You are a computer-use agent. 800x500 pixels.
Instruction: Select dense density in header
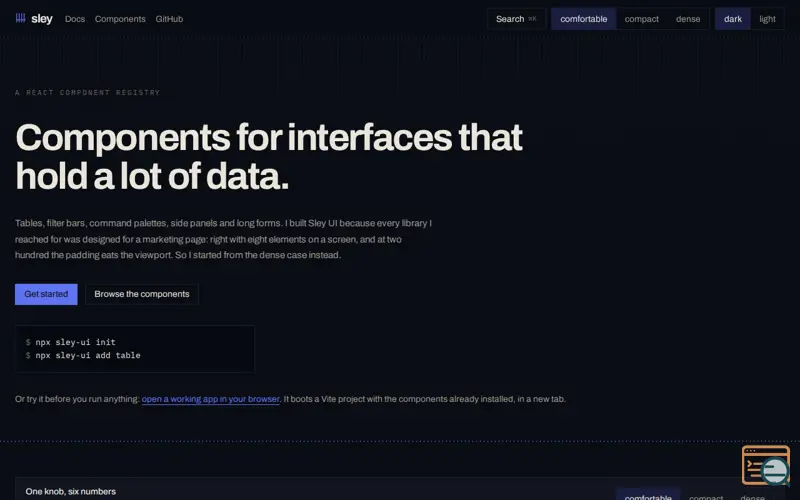[688, 19]
